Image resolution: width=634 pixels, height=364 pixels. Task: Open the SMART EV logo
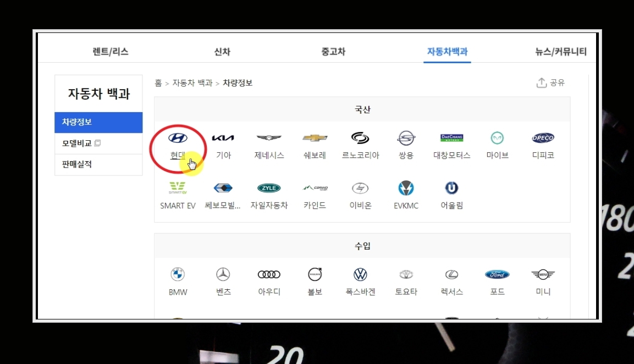pyautogui.click(x=178, y=187)
